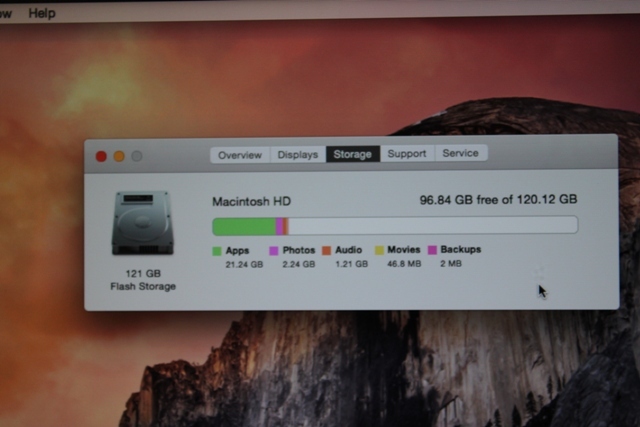Go to the Support tab
Image resolution: width=640 pixels, height=427 pixels.
[407, 153]
